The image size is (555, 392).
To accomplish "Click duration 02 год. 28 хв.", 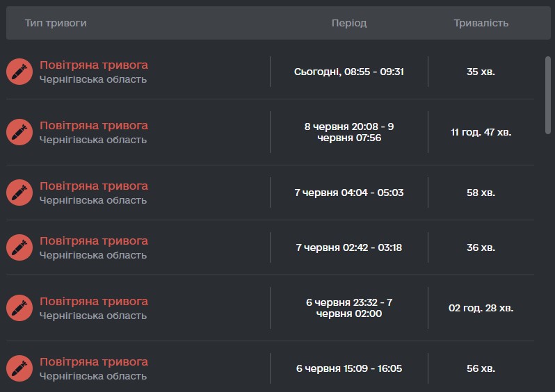I will click(x=481, y=308).
